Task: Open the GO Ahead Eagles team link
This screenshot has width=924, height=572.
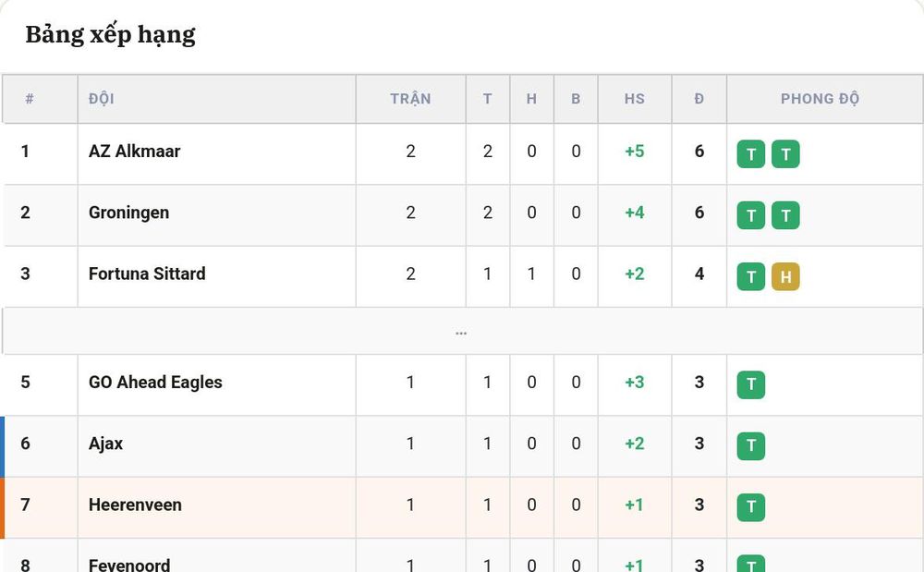Action: click(155, 383)
